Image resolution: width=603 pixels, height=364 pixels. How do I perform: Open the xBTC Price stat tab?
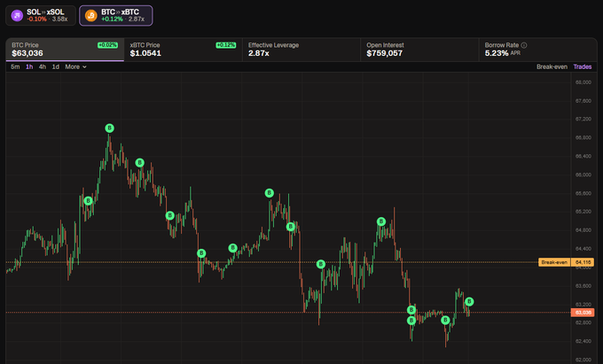[183, 50]
